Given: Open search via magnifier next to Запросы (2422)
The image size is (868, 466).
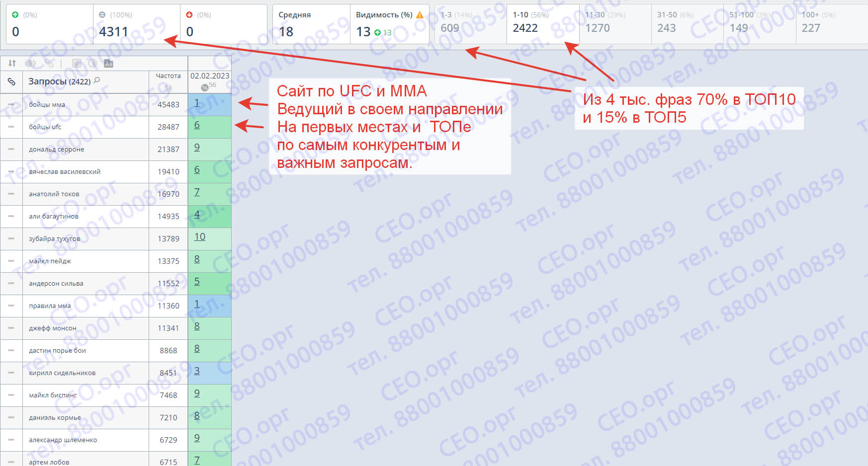Looking at the screenshot, I should pyautogui.click(x=96, y=80).
